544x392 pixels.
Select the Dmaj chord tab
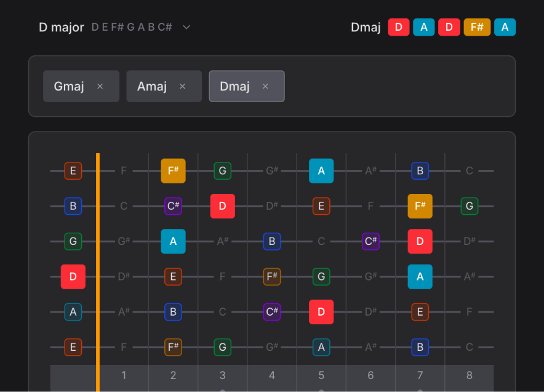click(x=234, y=86)
